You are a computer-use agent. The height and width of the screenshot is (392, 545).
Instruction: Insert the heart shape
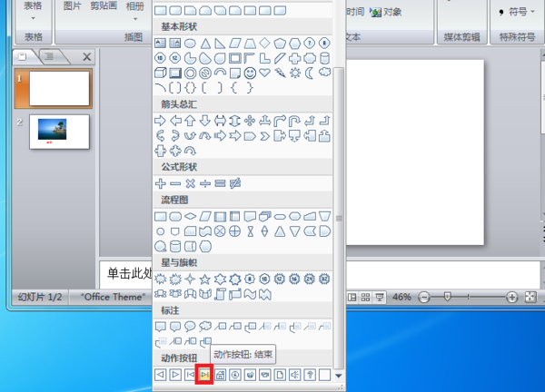(x=264, y=73)
